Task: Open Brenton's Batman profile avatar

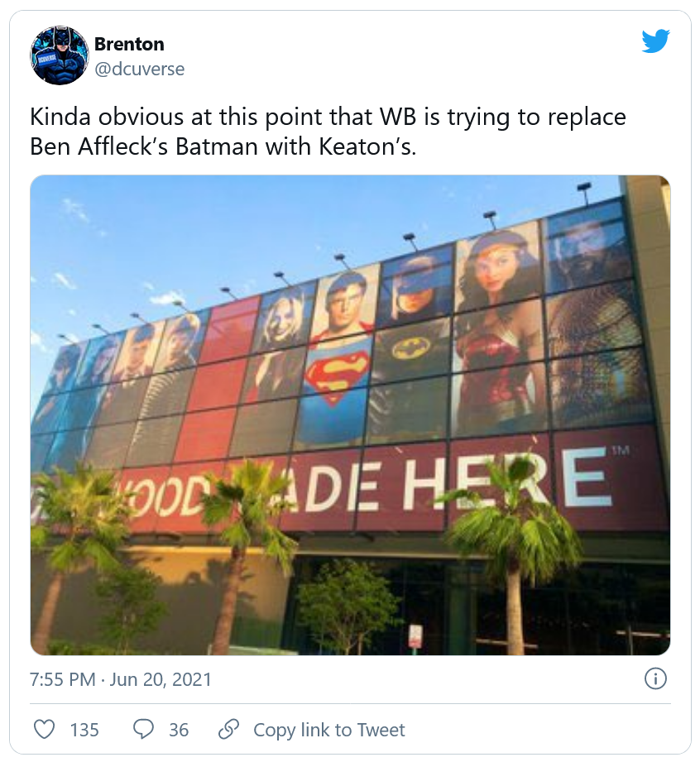Action: point(59,55)
